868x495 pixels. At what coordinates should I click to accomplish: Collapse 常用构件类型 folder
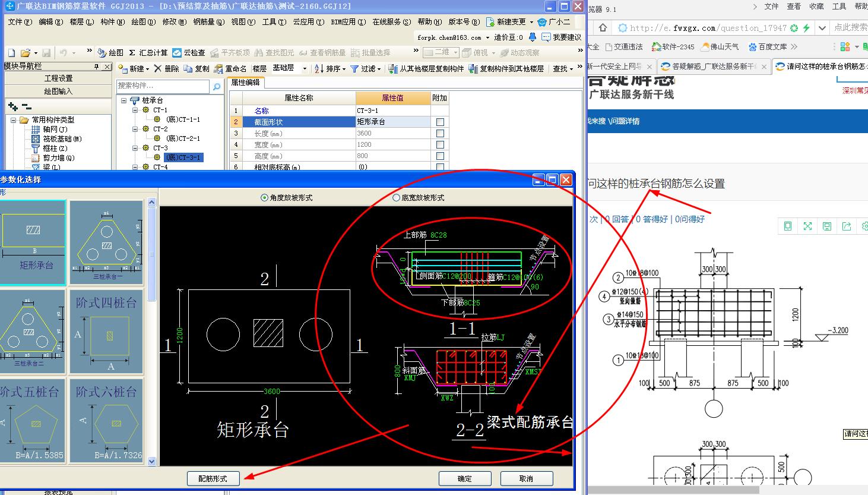tap(13, 120)
